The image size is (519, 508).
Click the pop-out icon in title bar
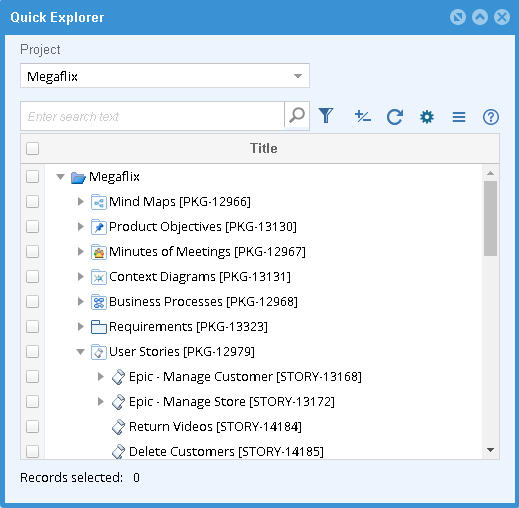click(458, 17)
